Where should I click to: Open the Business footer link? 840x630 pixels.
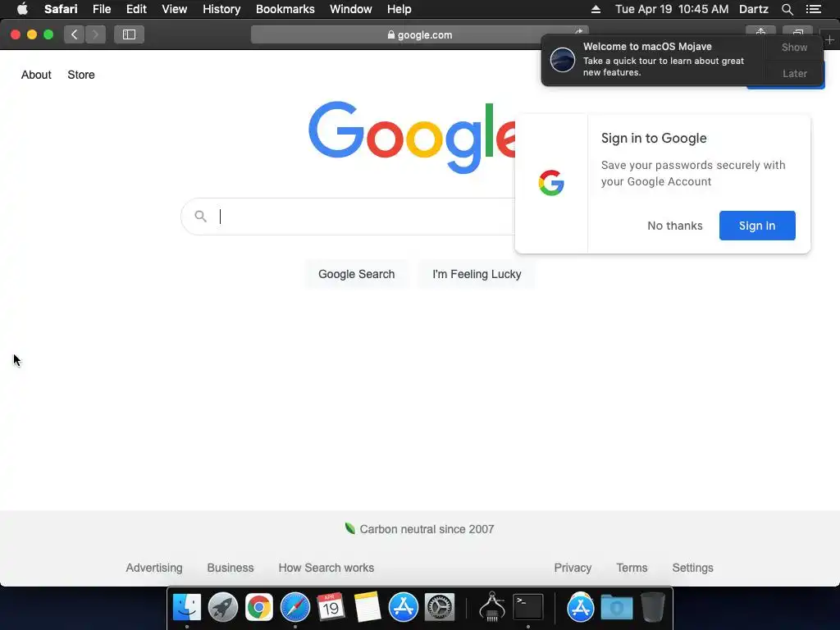click(x=231, y=568)
